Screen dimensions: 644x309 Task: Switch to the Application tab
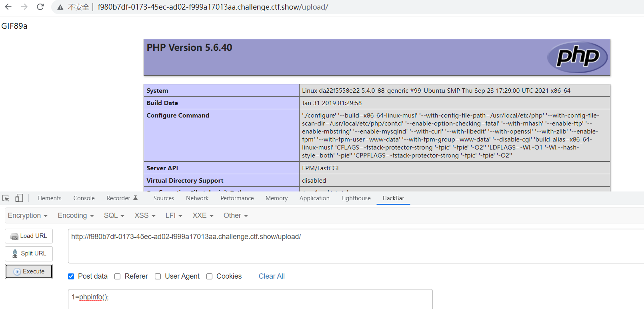click(314, 198)
